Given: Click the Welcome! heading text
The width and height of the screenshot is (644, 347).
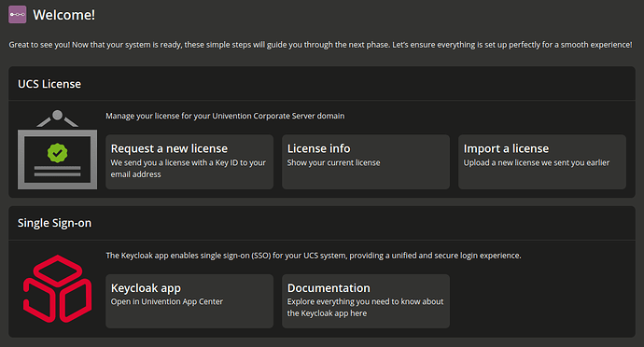Looking at the screenshot, I should click(x=64, y=15).
